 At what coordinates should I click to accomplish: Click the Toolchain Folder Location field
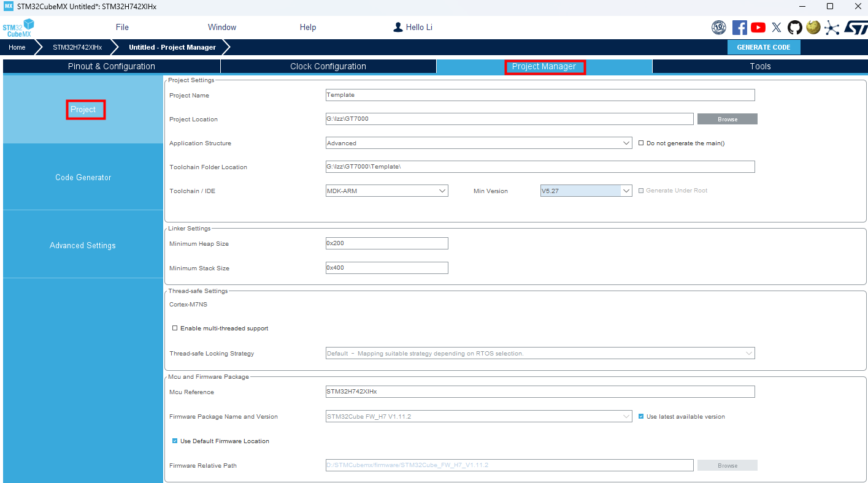[540, 167]
